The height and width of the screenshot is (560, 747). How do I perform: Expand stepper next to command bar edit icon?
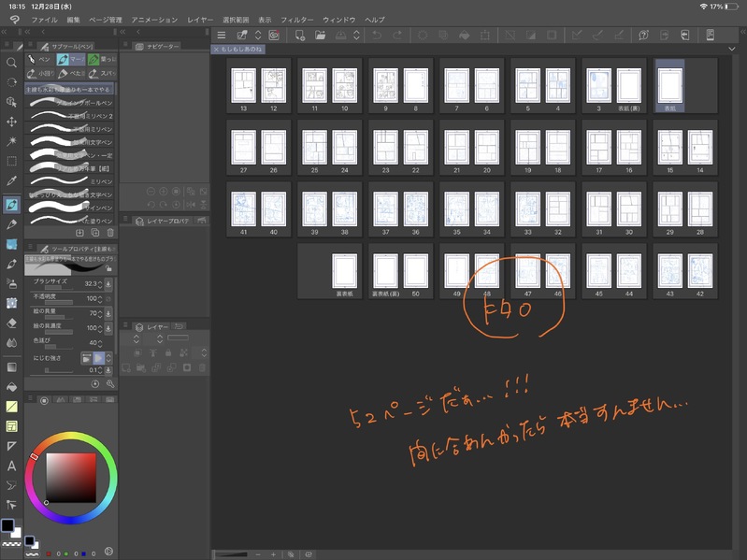pyautogui.click(x=258, y=36)
